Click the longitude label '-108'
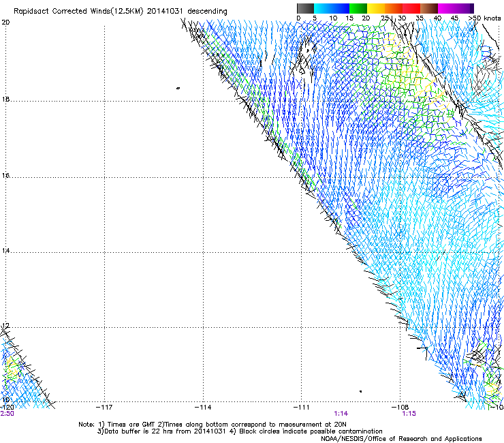504x443 pixels. [x=400, y=408]
